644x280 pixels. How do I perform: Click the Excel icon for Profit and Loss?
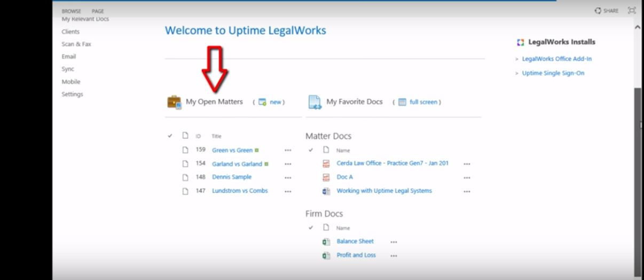coord(326,256)
